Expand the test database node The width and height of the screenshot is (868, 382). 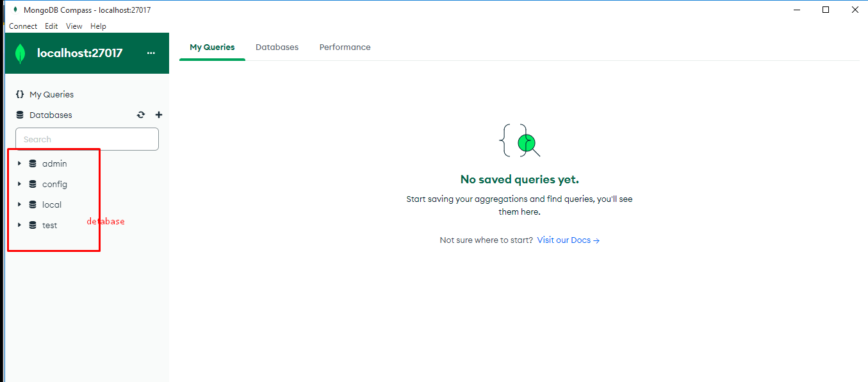pyautogui.click(x=19, y=226)
